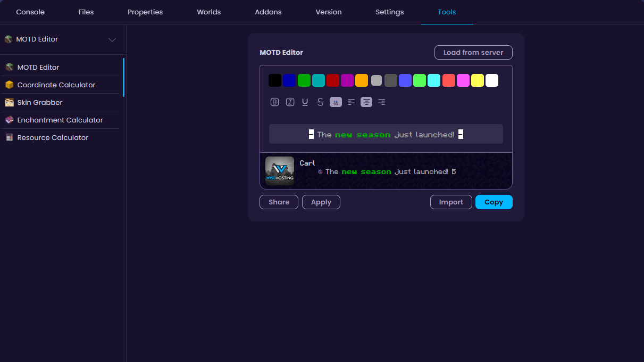Switch to the Files tab
Viewport: 644px width, 362px height.
86,12
